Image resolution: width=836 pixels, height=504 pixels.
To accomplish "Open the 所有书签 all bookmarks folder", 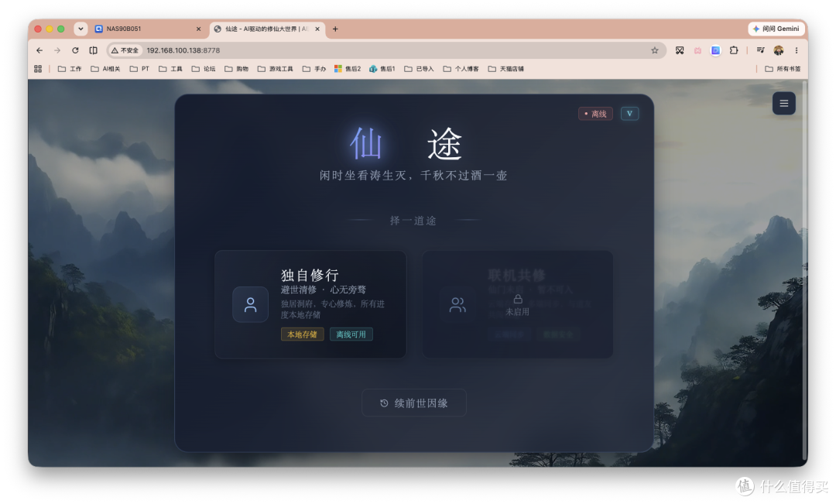I will click(x=783, y=69).
